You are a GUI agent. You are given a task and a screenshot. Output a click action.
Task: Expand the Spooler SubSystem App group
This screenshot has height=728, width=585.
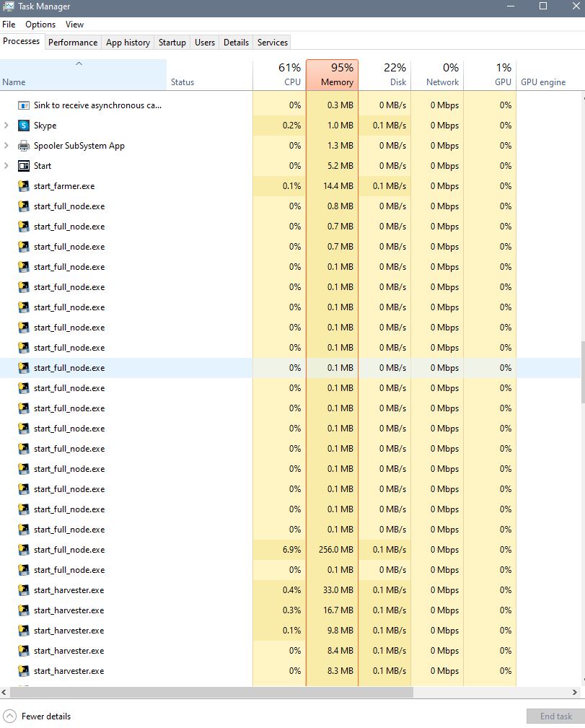[x=6, y=146]
